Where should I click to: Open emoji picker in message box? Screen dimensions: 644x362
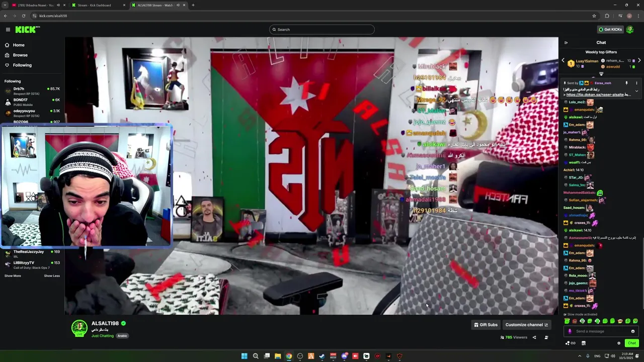pos(633,331)
